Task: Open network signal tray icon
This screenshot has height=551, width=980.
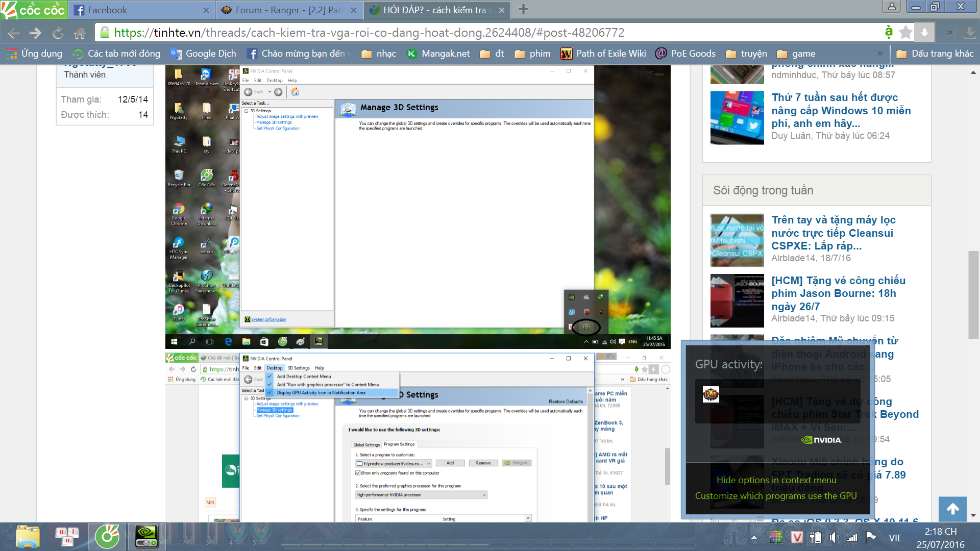Action: tap(852, 537)
